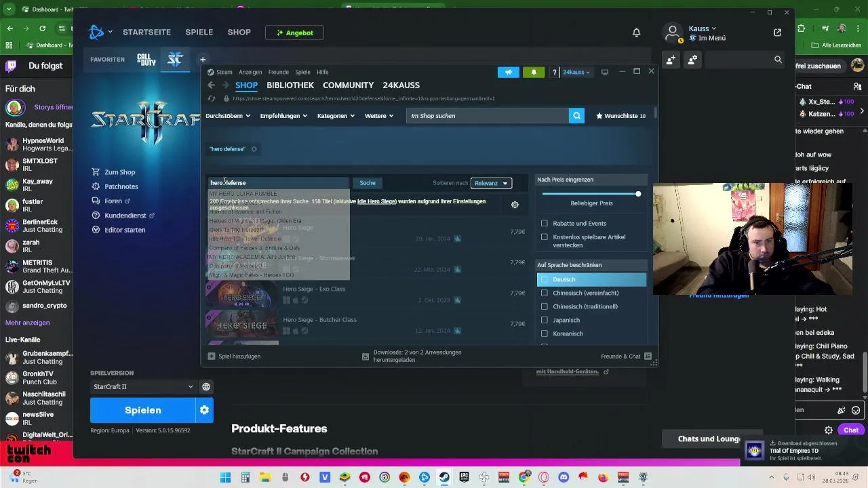868x488 pixels.
Task: Open Steam help question mark
Action: point(554,72)
